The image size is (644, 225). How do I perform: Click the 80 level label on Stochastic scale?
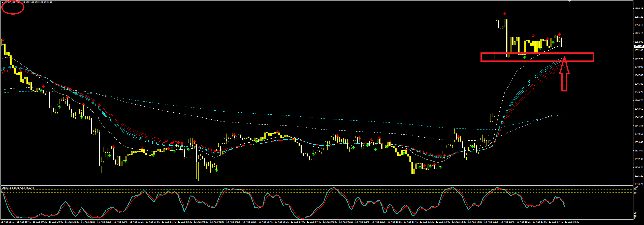click(x=635, y=193)
